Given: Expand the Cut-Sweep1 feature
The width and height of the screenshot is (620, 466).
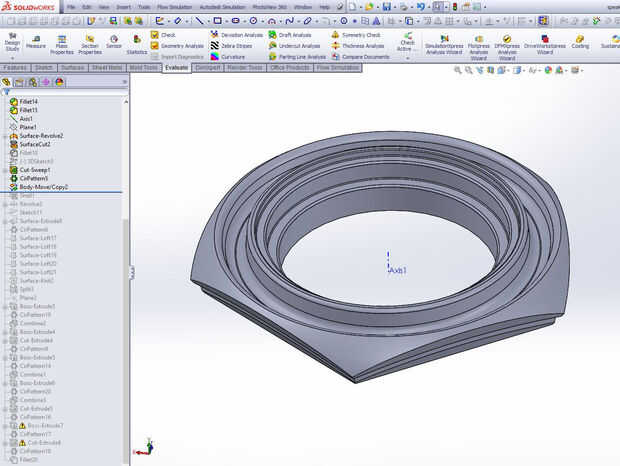Looking at the screenshot, I should (5, 170).
